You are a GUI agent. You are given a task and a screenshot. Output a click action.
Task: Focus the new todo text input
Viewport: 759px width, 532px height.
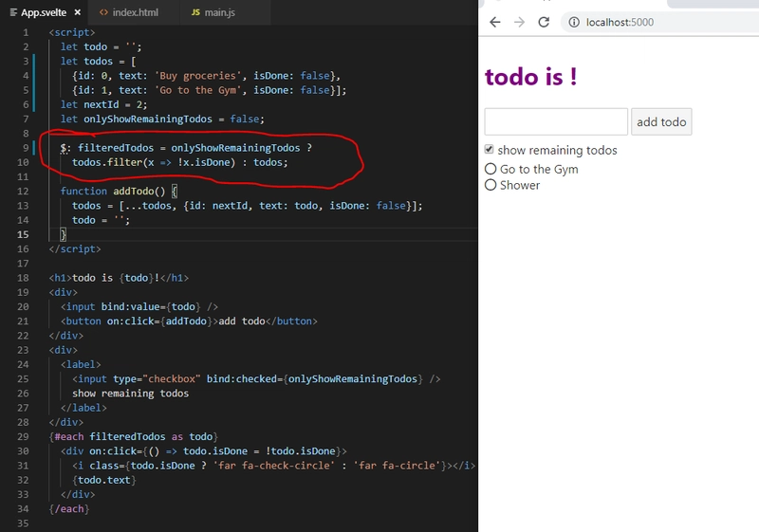coord(556,121)
